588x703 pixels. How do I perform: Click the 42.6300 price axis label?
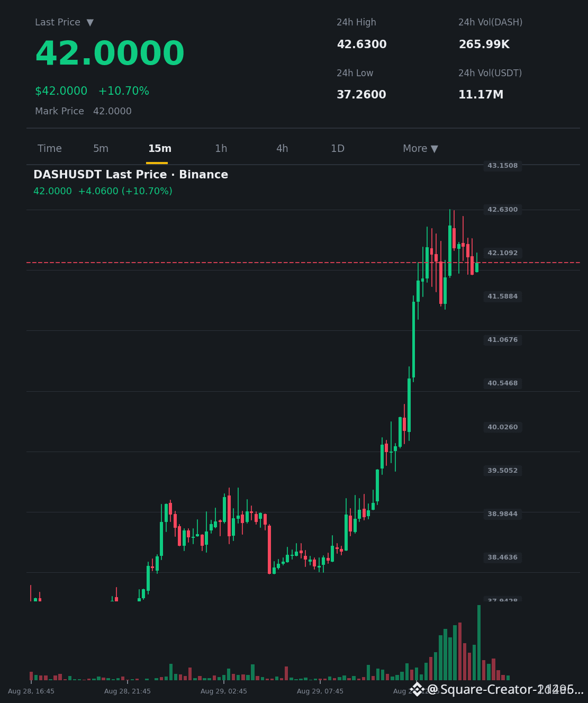tap(503, 210)
